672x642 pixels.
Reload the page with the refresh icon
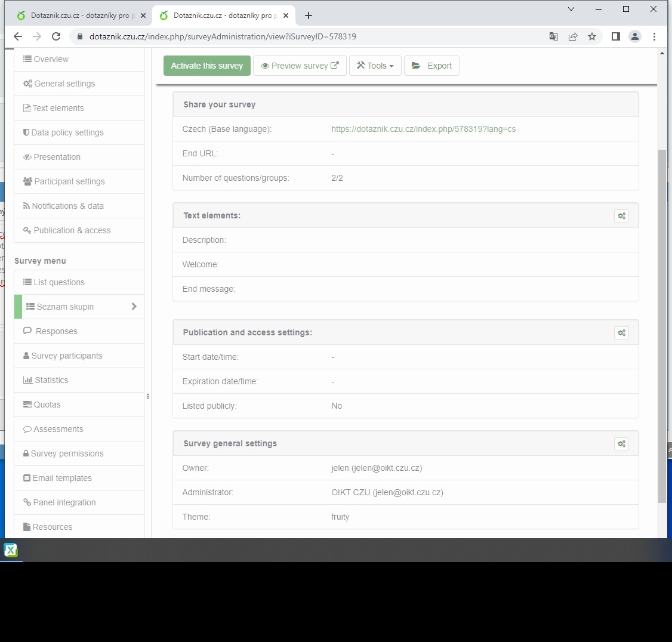click(x=56, y=36)
